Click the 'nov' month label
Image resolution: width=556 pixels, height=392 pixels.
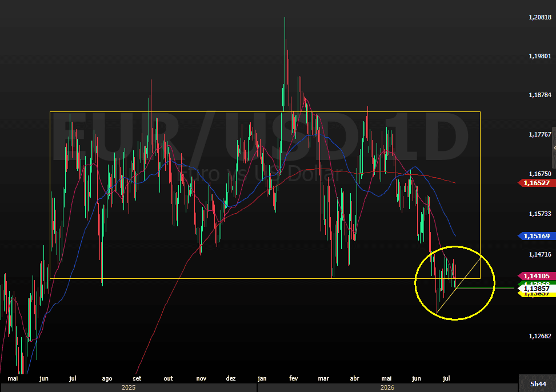click(201, 378)
